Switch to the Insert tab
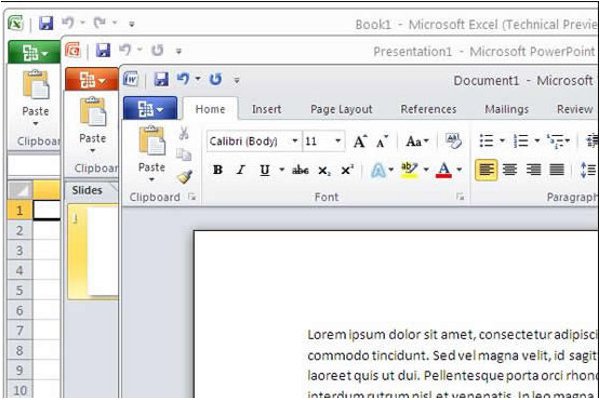The image size is (600, 400). [x=266, y=109]
